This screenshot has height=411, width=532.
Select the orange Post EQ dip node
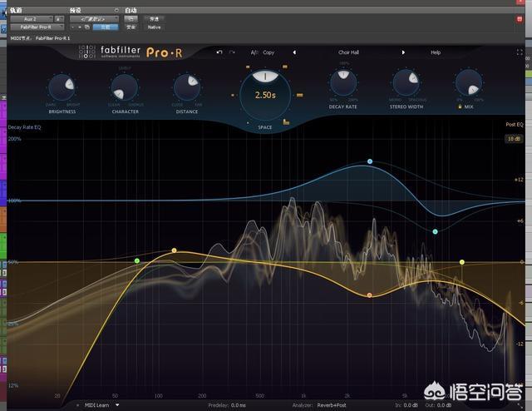click(x=369, y=295)
